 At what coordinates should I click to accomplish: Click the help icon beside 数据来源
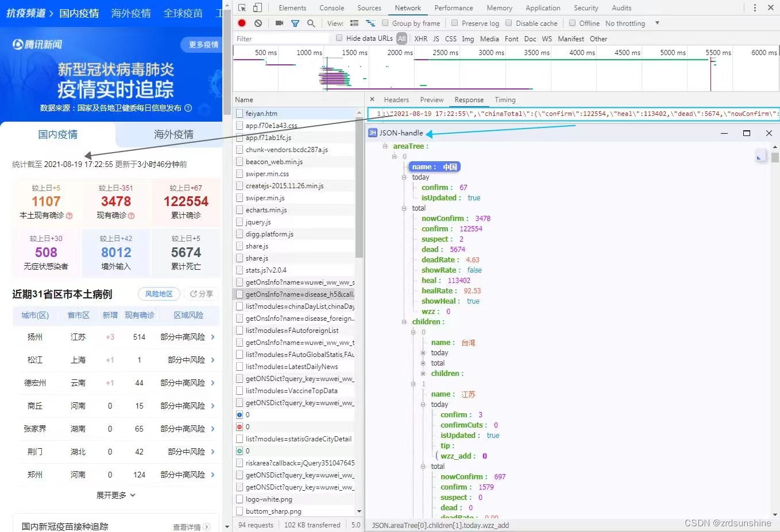point(188,108)
